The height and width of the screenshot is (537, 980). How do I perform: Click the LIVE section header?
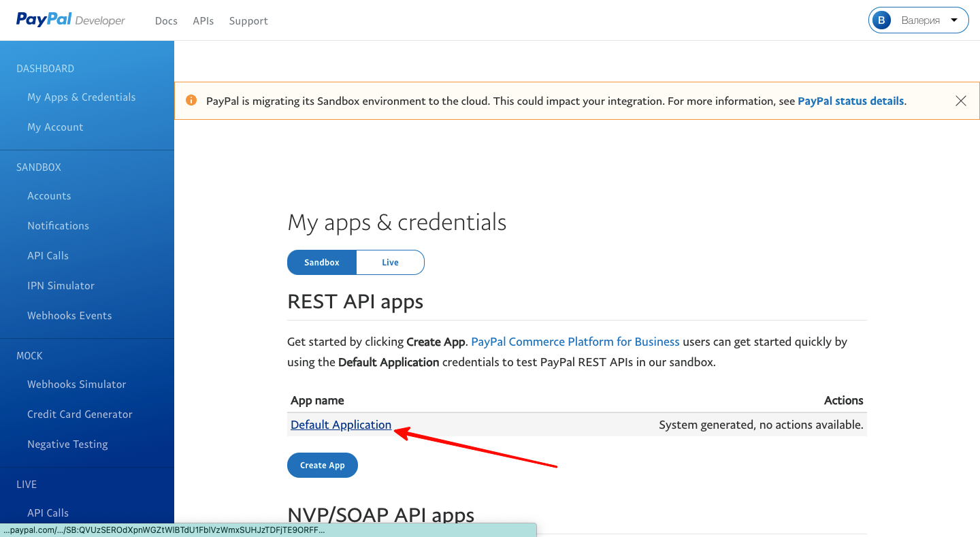click(x=27, y=485)
